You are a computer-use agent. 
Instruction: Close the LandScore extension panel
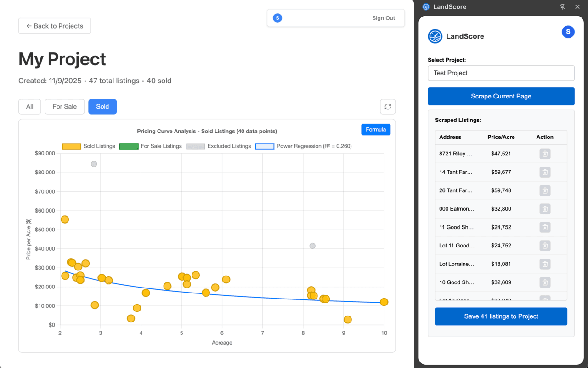577,7
